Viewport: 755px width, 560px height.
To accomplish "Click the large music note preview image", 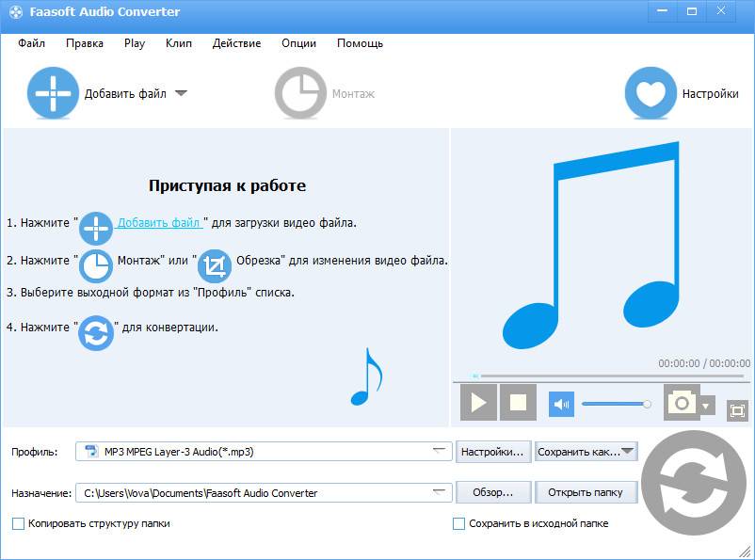I will (x=591, y=245).
